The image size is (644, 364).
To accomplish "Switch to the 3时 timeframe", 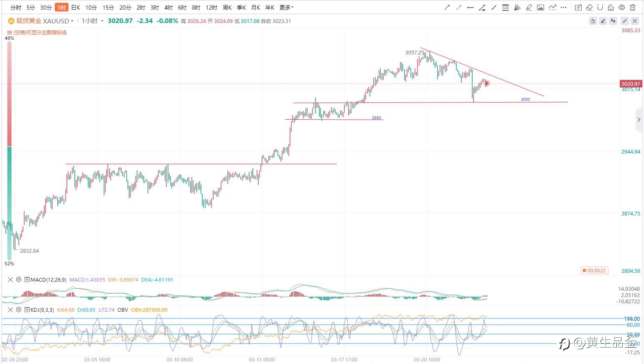I will point(155,8).
